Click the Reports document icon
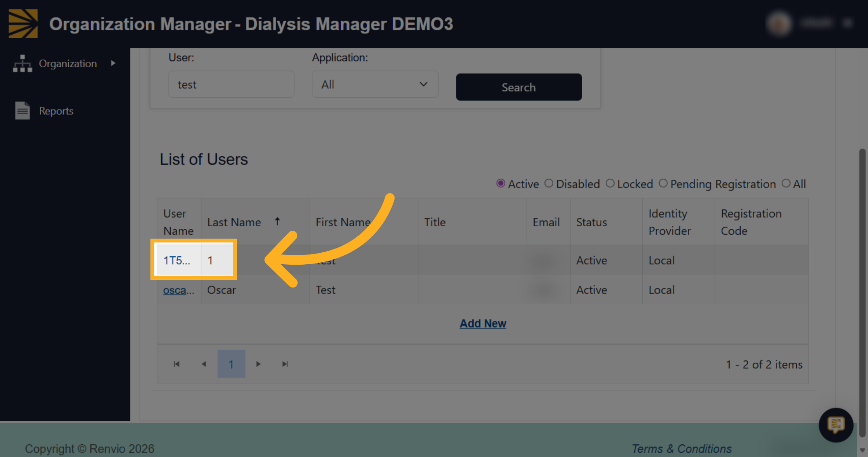The width and height of the screenshot is (868, 457). tap(22, 110)
